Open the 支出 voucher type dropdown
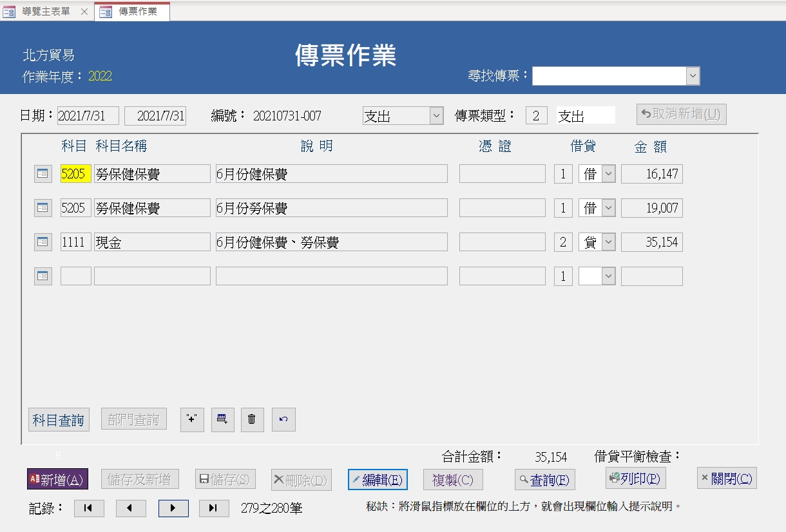 click(x=436, y=116)
